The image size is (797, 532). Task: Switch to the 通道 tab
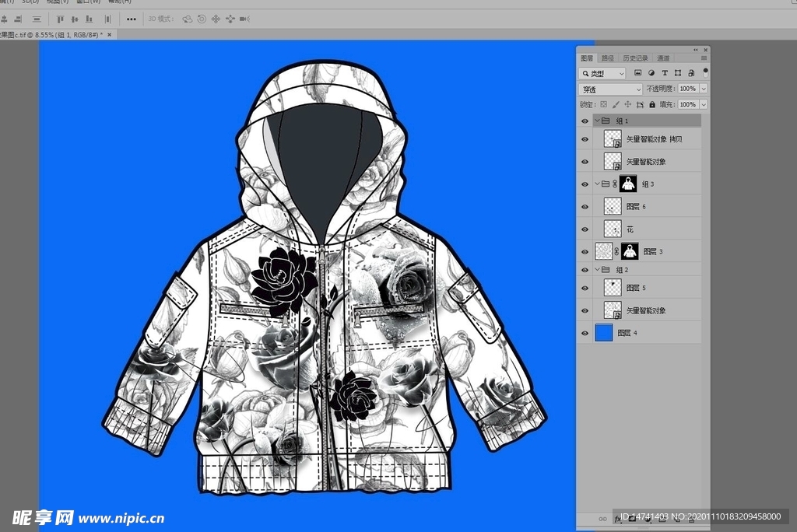click(x=662, y=58)
